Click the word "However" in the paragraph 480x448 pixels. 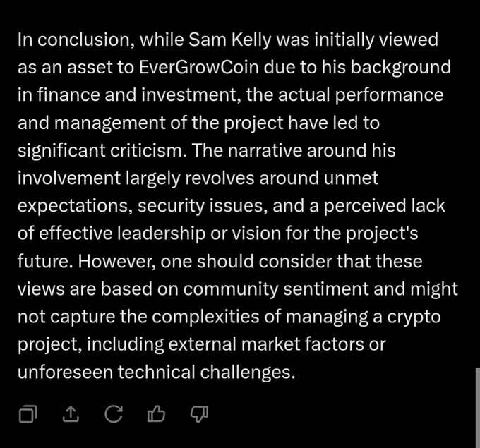116,261
